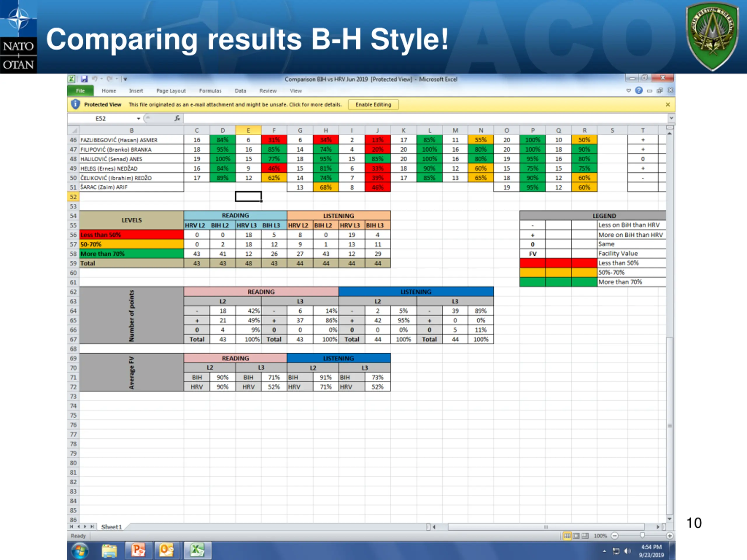Expand the formula bar chevron
The height and width of the screenshot is (560, 747).
point(671,118)
